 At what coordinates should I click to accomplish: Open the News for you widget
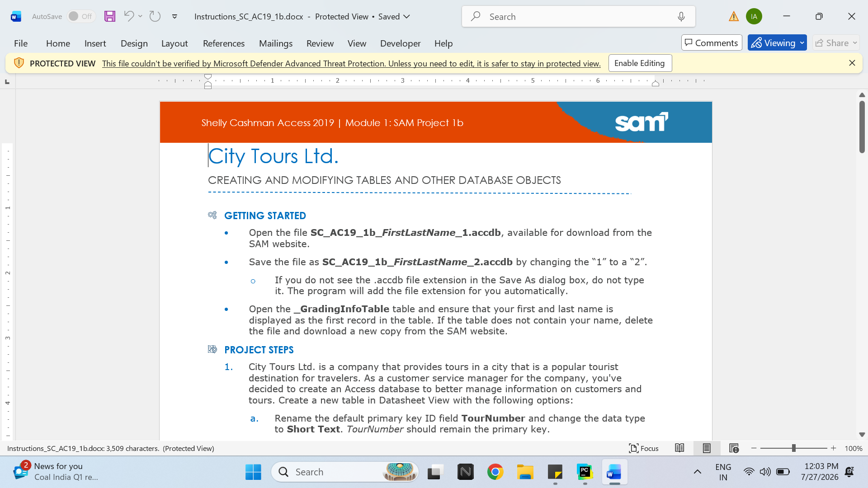55,472
